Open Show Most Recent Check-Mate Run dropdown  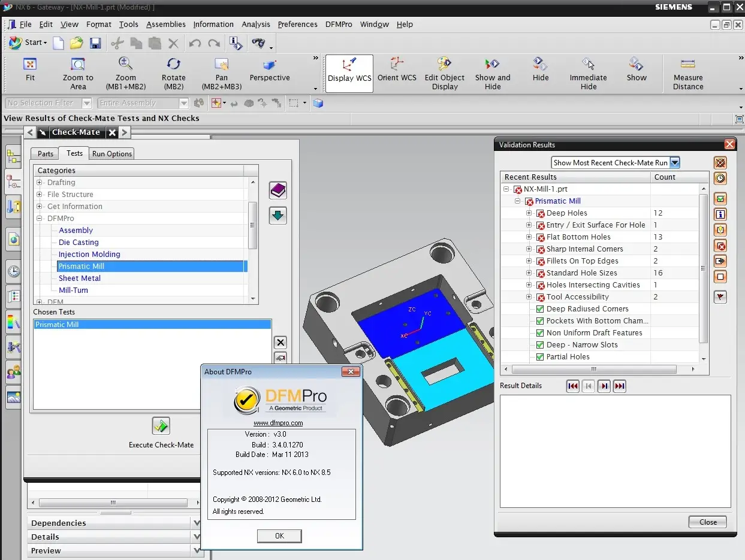coord(675,162)
